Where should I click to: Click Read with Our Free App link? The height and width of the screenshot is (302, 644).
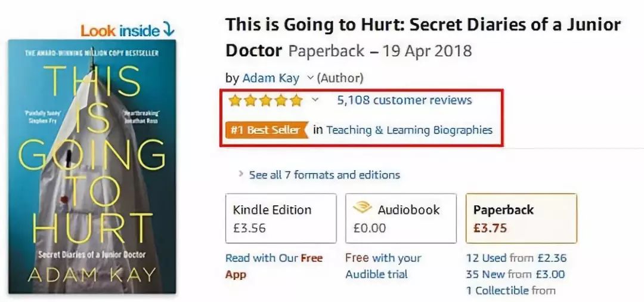click(274, 266)
